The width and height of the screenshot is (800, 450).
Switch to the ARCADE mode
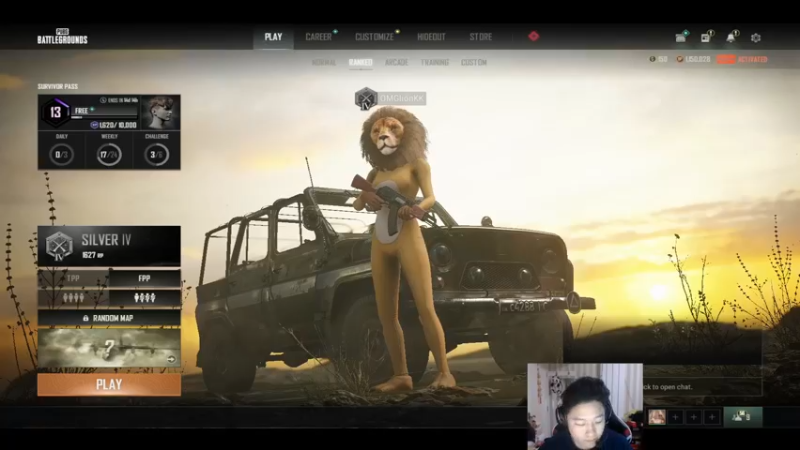click(x=396, y=62)
